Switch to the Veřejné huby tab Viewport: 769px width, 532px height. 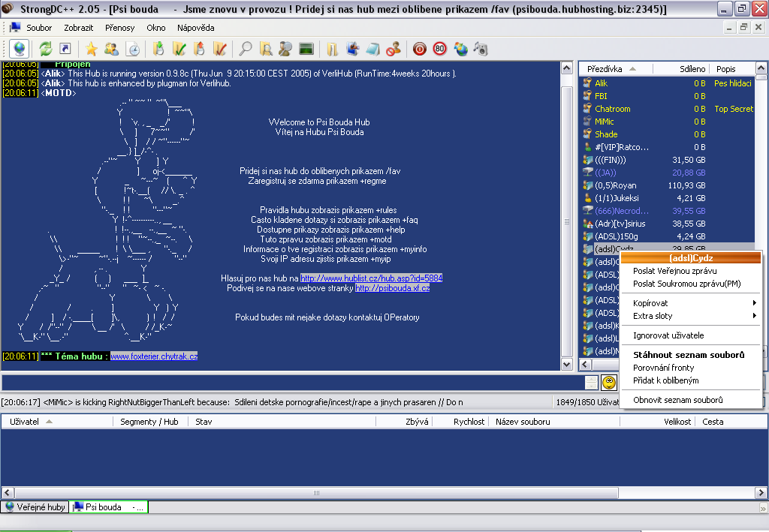(36, 507)
